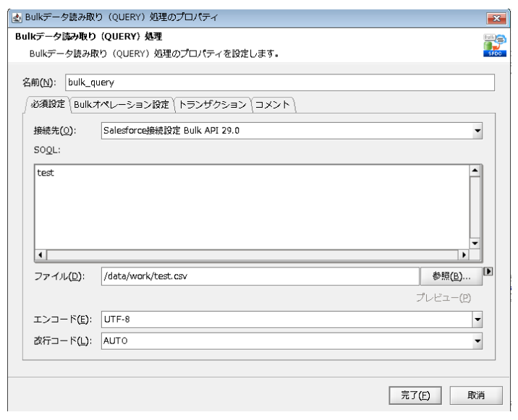The height and width of the screenshot is (420, 518).
Task: Click SOQL area scroll right arrow
Action: tap(464, 255)
